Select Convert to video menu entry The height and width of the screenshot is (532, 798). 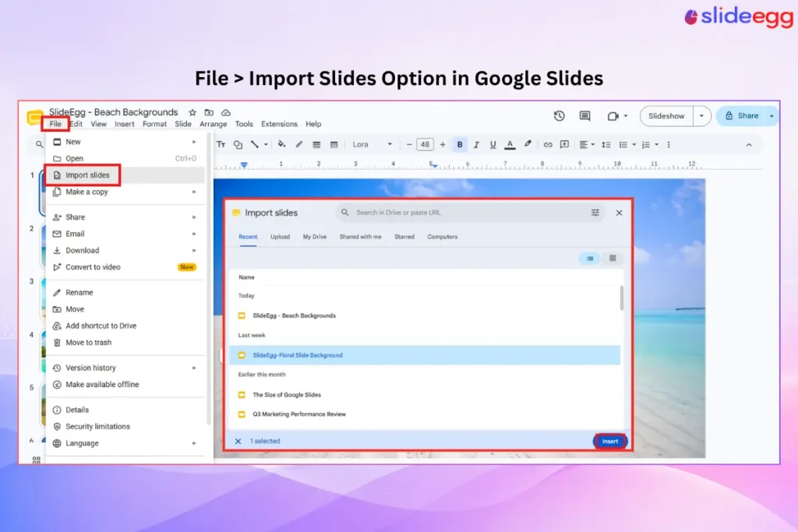click(x=125, y=267)
